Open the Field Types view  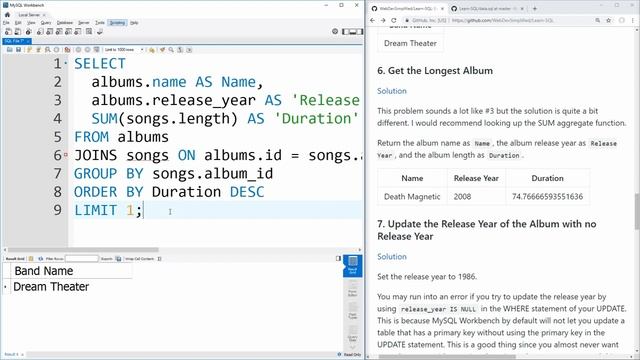point(353,310)
